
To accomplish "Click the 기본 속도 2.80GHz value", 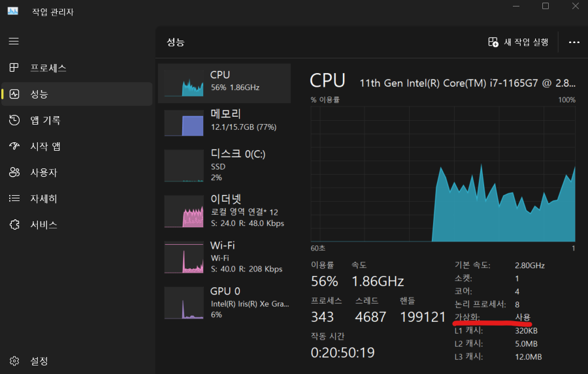I will [529, 265].
